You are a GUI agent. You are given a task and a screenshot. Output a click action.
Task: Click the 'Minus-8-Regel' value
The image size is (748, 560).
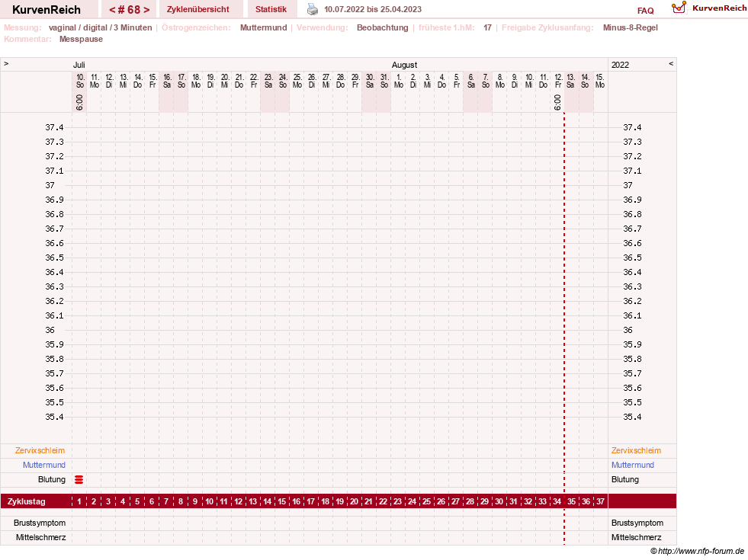pyautogui.click(x=630, y=27)
